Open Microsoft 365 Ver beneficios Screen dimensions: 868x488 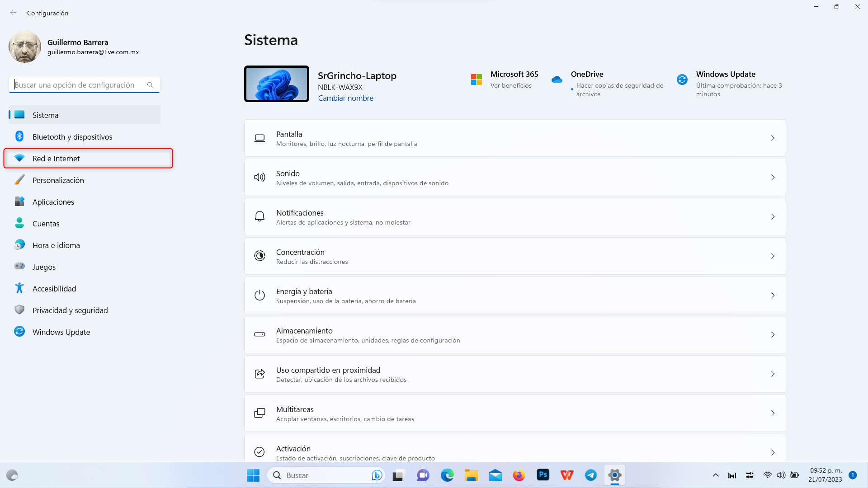tap(511, 85)
